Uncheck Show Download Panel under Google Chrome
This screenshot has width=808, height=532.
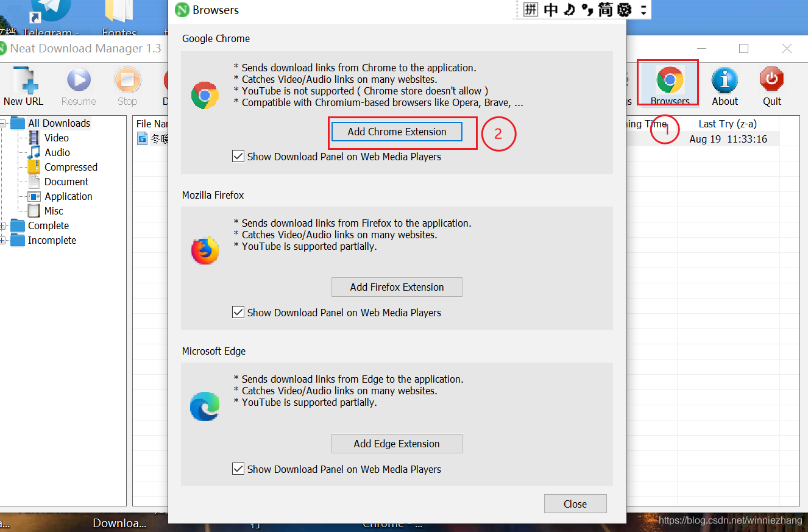coord(238,157)
